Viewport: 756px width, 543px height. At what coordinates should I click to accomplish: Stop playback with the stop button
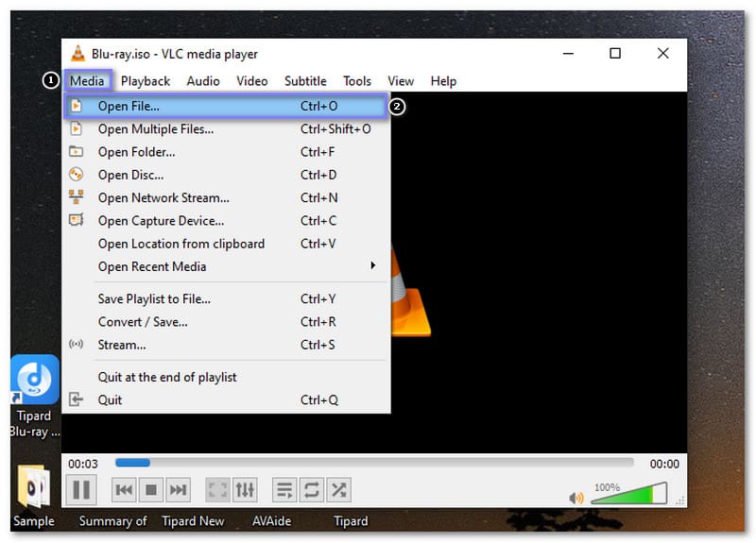151,490
